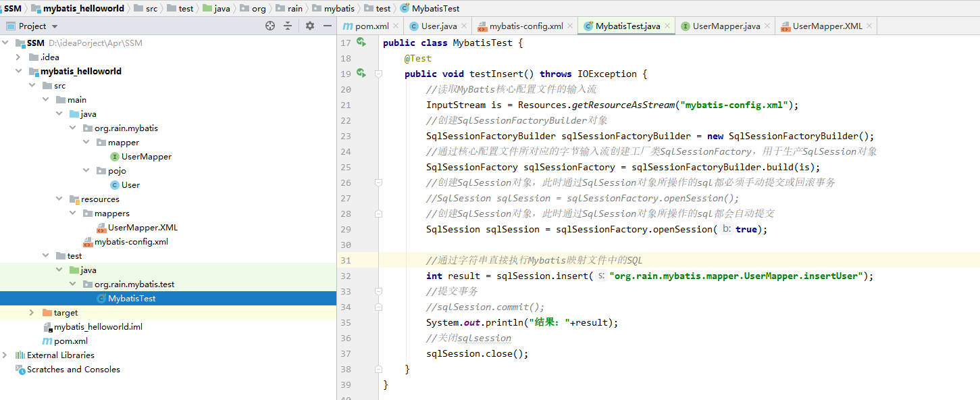Run the MybatisTest class from the gutter
The height and width of the screenshot is (400, 980).
coord(361,43)
